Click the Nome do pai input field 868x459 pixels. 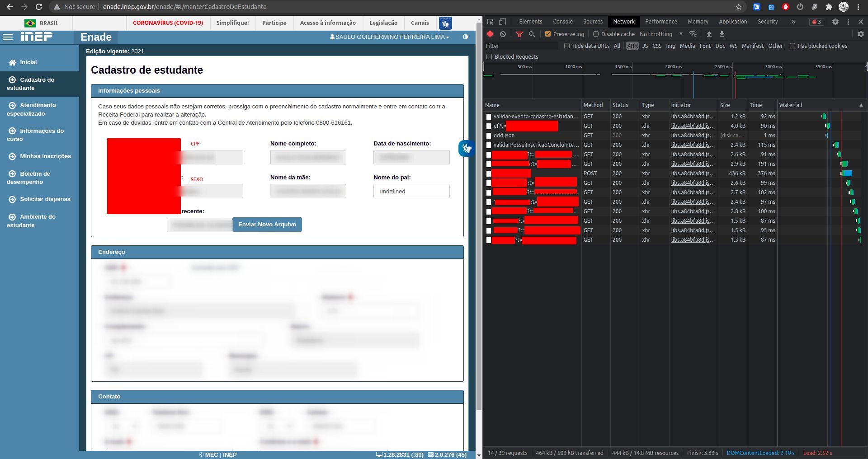(411, 191)
